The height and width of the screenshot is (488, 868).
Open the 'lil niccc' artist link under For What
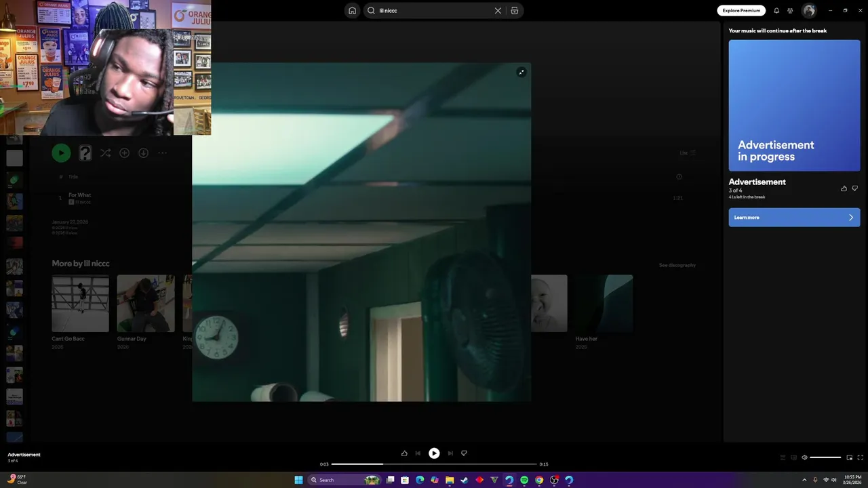[x=83, y=202]
